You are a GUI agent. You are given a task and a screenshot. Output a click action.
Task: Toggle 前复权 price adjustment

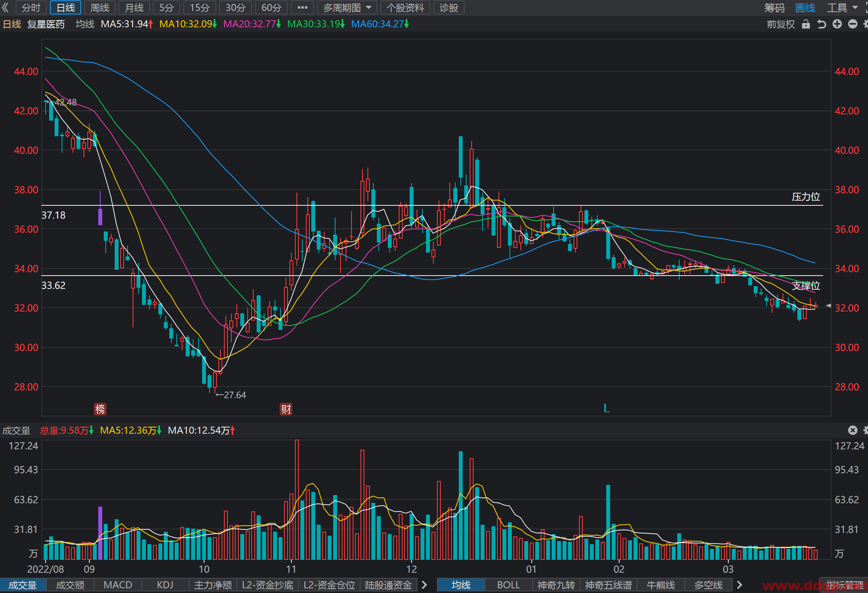pyautogui.click(x=781, y=24)
